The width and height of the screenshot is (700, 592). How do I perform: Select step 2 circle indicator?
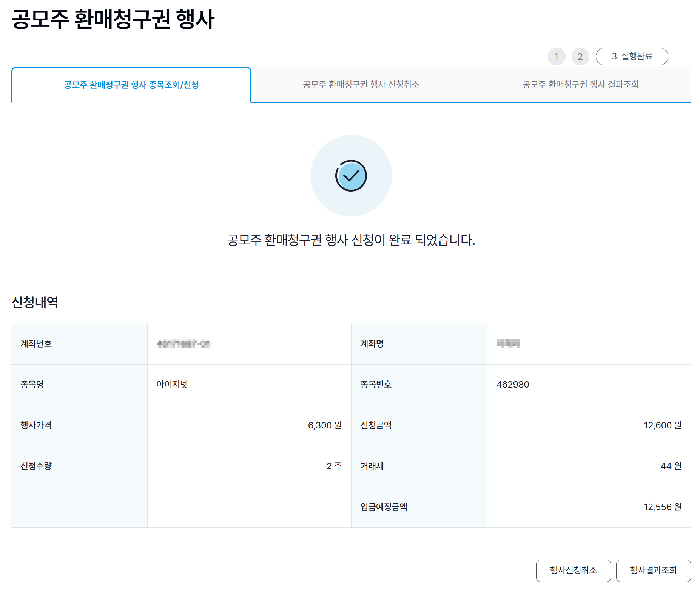580,56
